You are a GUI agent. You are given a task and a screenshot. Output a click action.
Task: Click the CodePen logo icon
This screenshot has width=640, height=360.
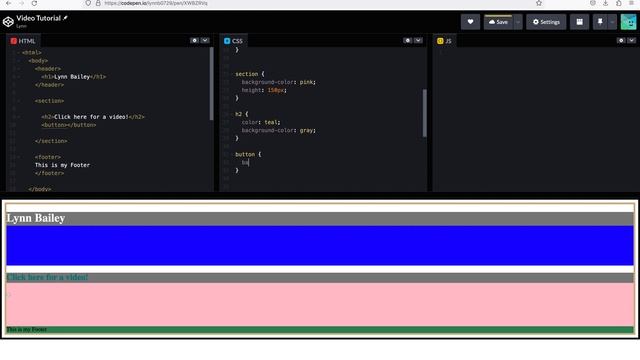click(x=8, y=22)
